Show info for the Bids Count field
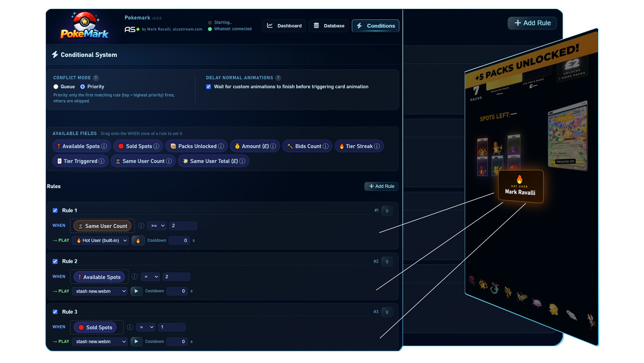644x363 pixels. (326, 146)
